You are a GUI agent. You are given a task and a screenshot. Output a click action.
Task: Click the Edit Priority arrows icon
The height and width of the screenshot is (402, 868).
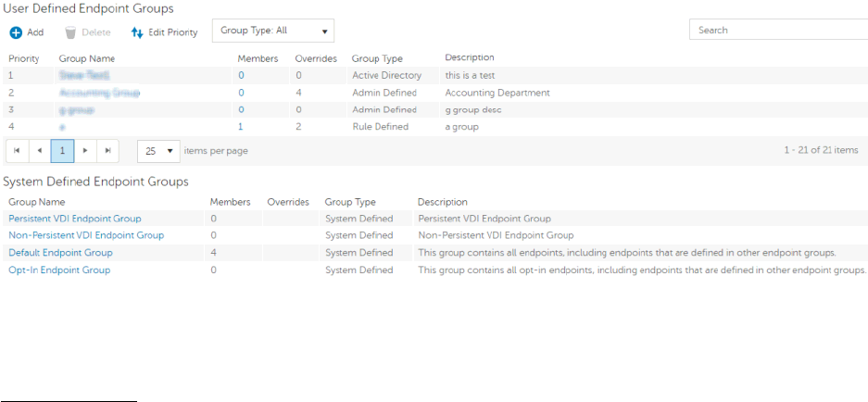[x=137, y=32]
